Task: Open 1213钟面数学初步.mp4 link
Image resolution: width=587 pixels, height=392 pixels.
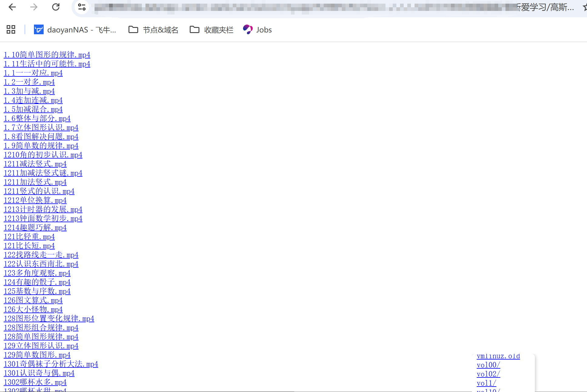Action: coord(43,218)
